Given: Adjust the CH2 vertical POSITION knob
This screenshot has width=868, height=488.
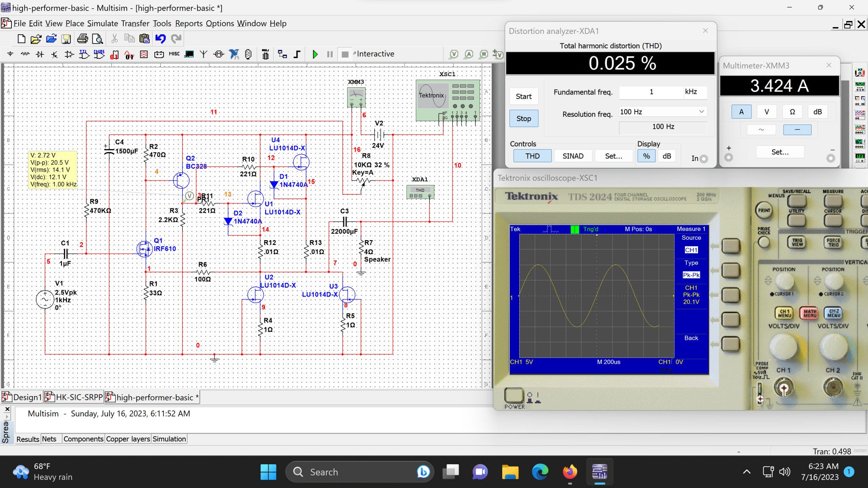Looking at the screenshot, I should point(834,281).
